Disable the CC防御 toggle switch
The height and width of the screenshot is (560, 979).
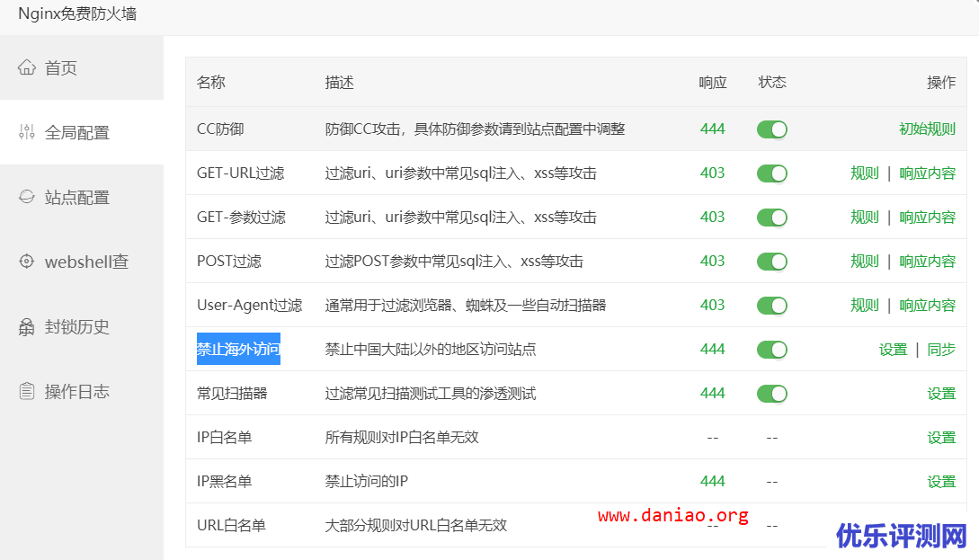(771, 129)
